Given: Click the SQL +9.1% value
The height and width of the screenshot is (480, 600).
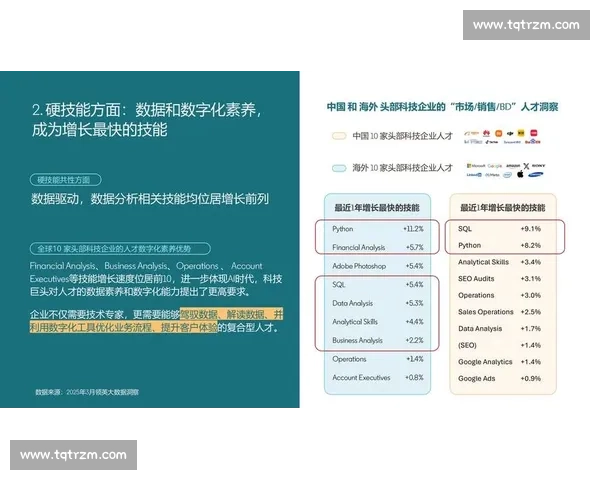Looking at the screenshot, I should [x=531, y=229].
